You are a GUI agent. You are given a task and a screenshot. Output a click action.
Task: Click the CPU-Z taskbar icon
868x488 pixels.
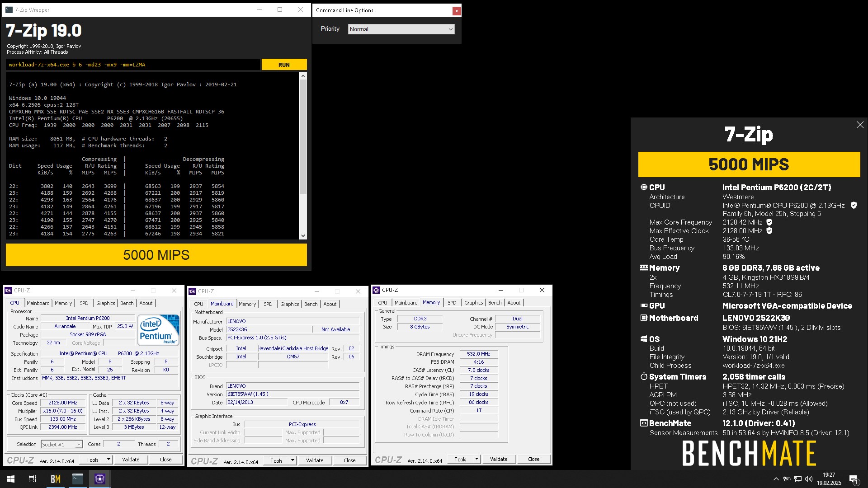(100, 479)
